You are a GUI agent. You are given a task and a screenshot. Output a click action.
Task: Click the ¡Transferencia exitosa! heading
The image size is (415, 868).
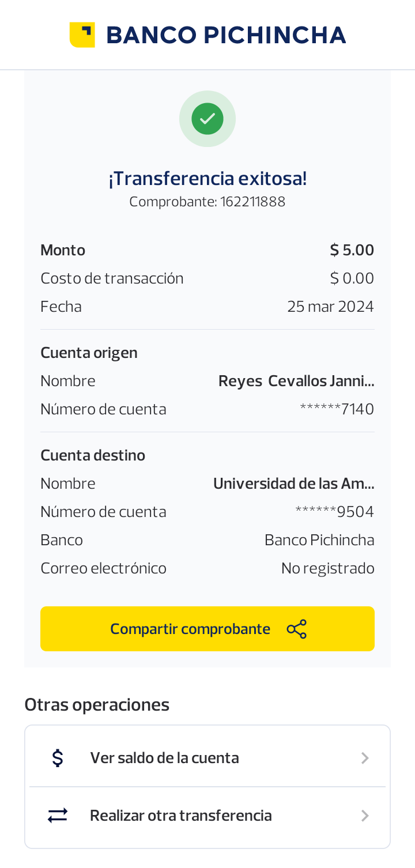tap(207, 179)
